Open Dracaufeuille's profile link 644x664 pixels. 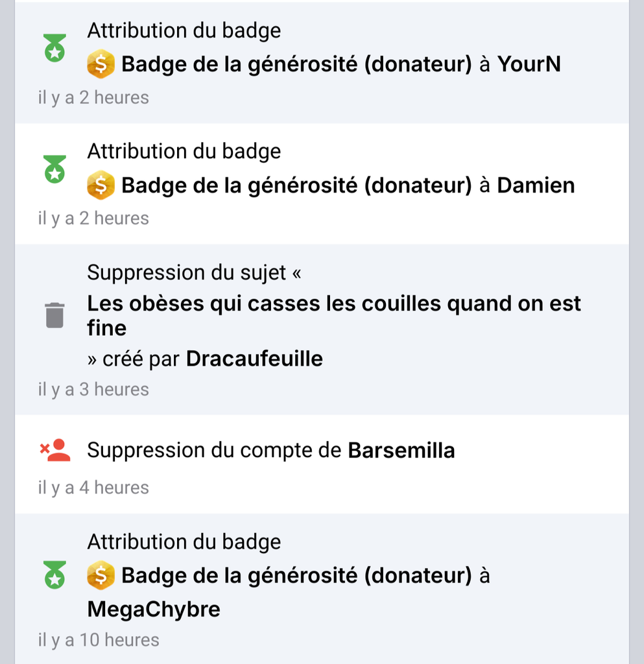254,359
